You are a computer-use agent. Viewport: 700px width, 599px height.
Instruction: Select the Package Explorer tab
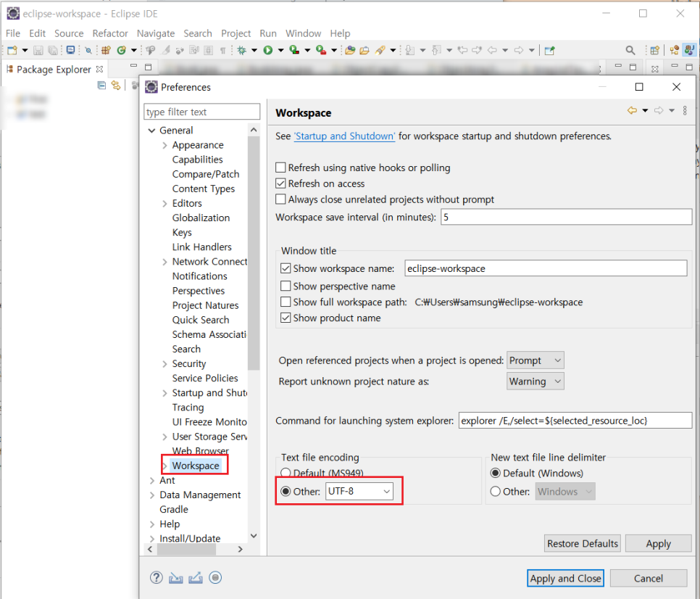(53, 69)
